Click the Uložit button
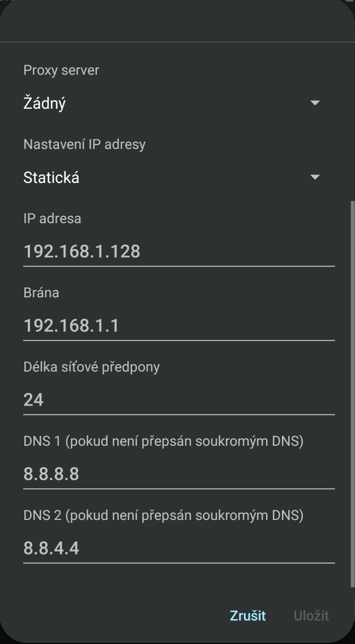Screen dimensions: 355x644 [x=311, y=616]
